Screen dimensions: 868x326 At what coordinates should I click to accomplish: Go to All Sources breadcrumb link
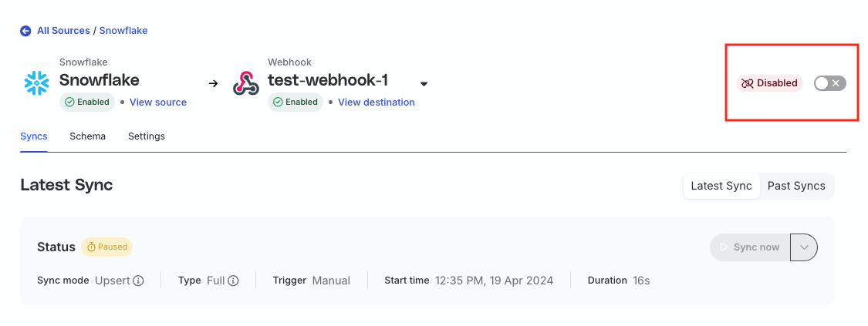pyautogui.click(x=63, y=31)
